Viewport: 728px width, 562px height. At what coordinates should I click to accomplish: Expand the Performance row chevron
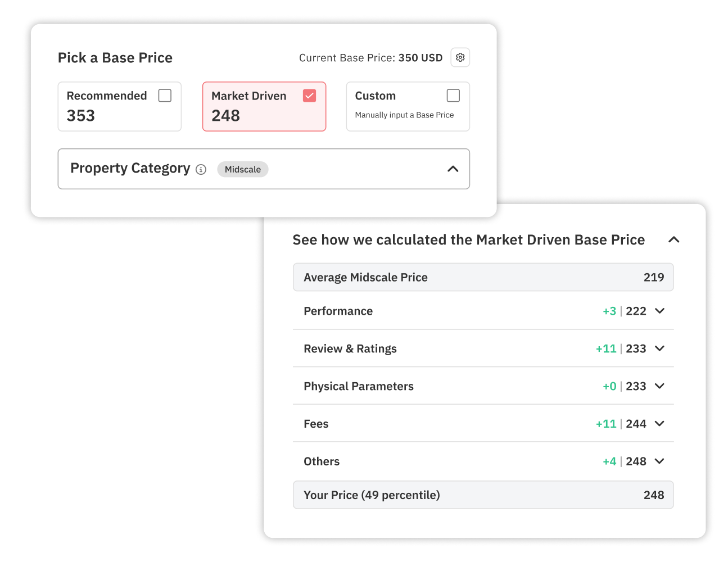click(x=660, y=311)
